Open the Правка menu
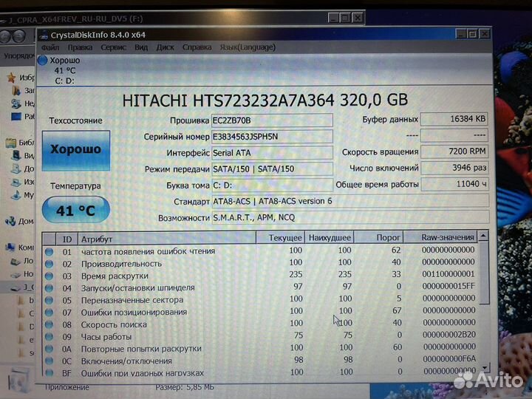 (x=80, y=47)
